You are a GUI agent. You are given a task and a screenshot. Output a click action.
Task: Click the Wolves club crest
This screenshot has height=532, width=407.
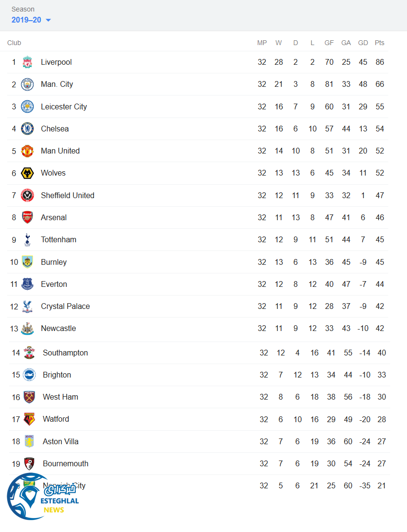click(27, 173)
